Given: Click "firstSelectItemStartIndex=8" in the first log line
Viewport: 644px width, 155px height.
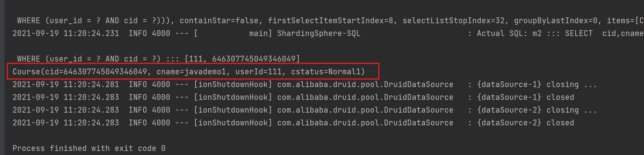Looking at the screenshot, I should tap(330, 21).
